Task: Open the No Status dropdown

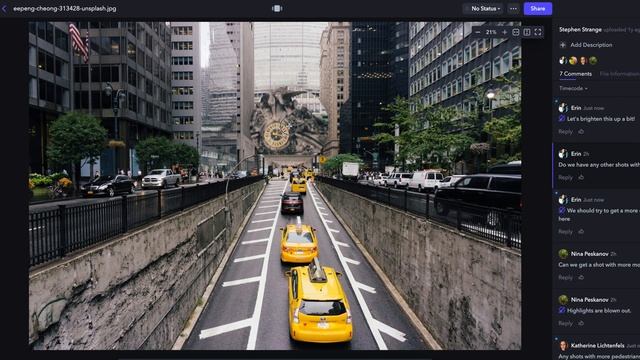Action: click(483, 9)
